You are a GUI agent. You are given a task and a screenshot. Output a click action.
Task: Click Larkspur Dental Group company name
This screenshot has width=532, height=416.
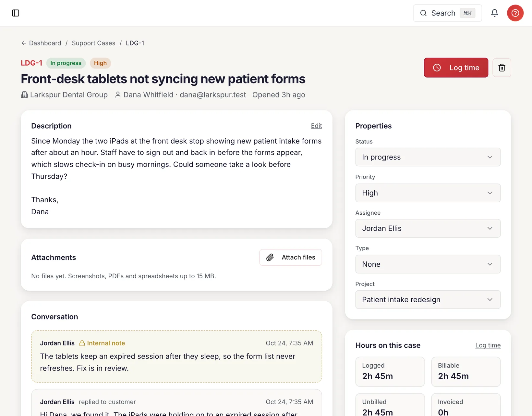coord(69,95)
